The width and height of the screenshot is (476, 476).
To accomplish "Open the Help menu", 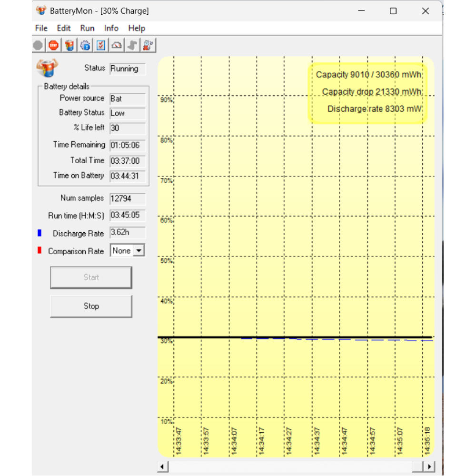I will pyautogui.click(x=137, y=28).
